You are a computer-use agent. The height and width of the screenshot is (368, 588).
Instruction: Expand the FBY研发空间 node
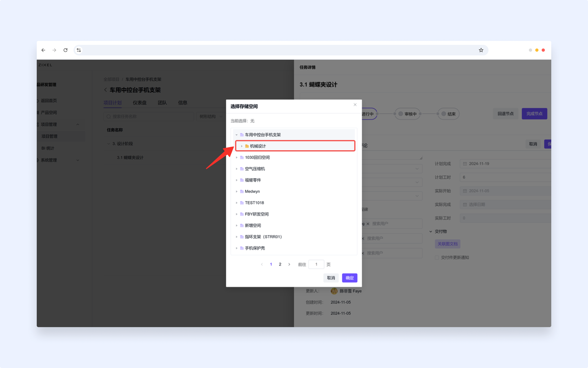[236, 214]
